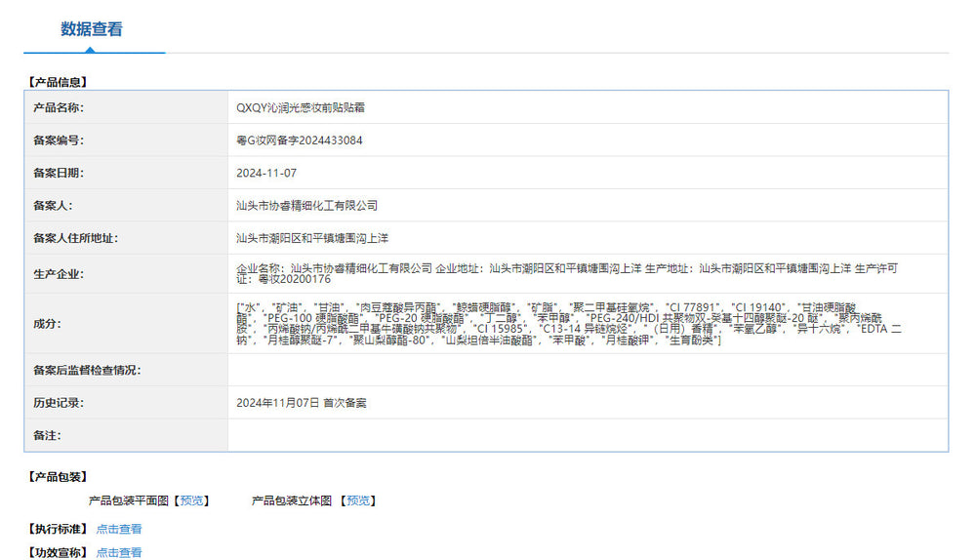976x560 pixels.
Task: Click the 生产企业 details text
Action: point(566,274)
